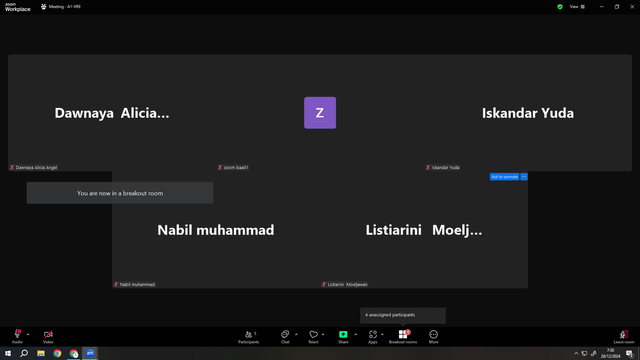Open Windows Start menu
Screen dimensions: 640x360
coord(8,353)
